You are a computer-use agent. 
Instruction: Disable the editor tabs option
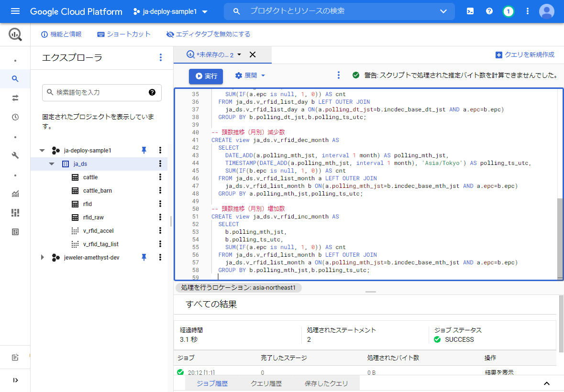click(208, 34)
